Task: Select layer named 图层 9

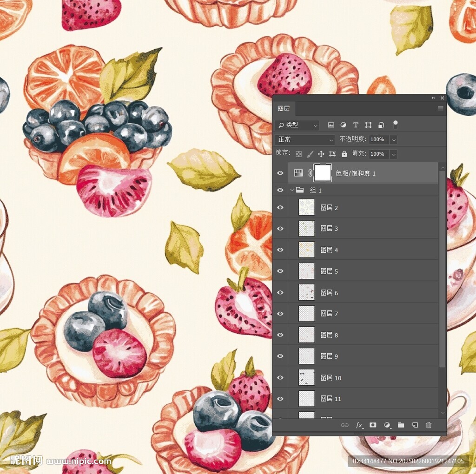Action: pos(329,356)
